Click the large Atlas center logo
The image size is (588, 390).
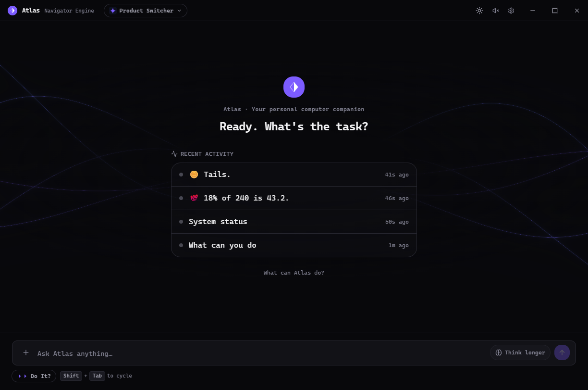(x=294, y=87)
